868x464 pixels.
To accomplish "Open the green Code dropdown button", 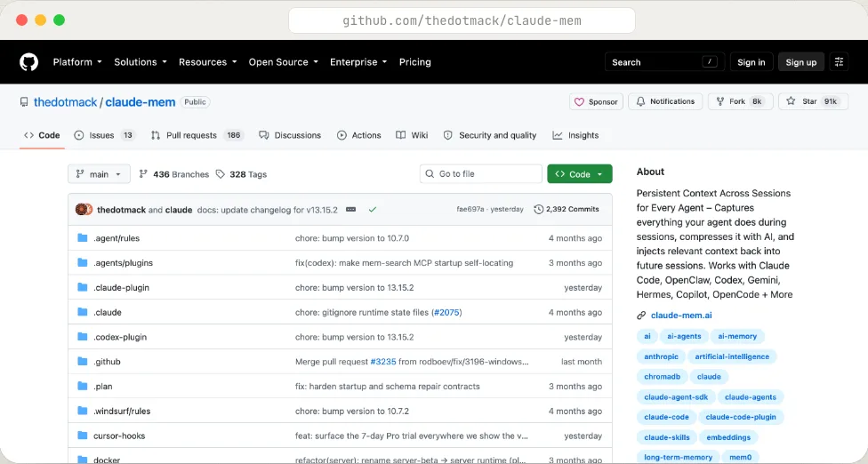I will pos(580,173).
